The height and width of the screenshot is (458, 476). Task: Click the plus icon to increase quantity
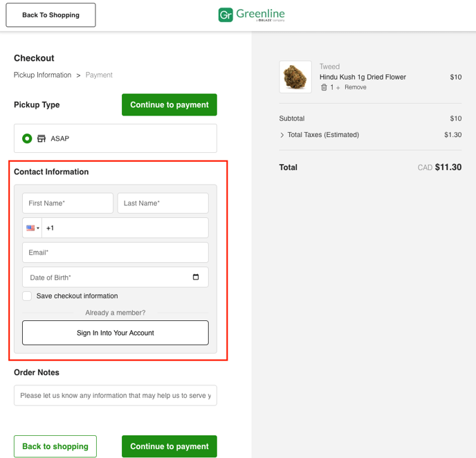pyautogui.click(x=338, y=88)
